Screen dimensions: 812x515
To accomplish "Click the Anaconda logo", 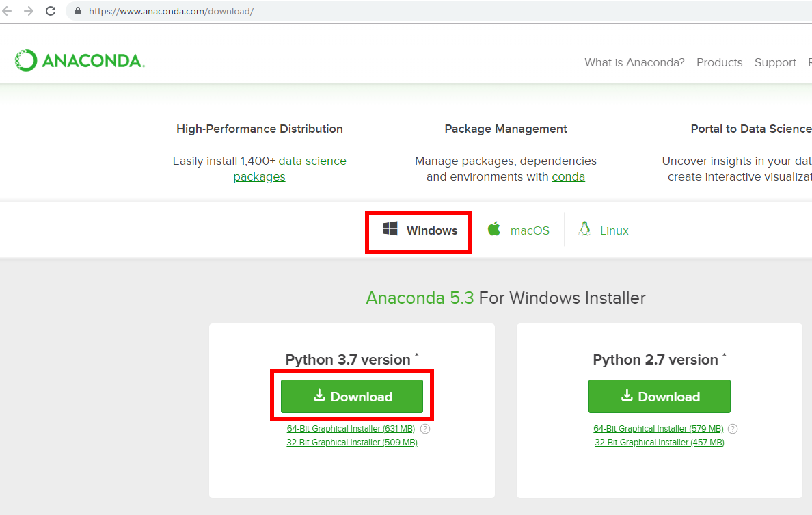I will point(80,61).
